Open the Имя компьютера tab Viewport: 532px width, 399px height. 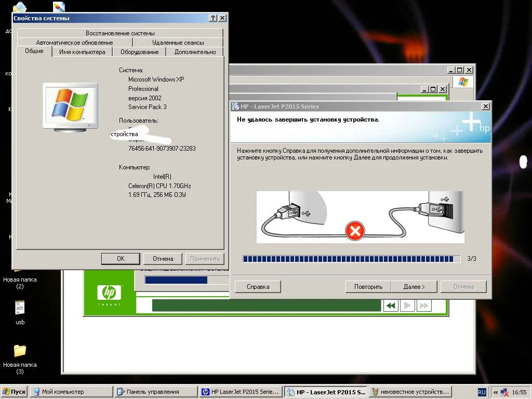tap(82, 52)
